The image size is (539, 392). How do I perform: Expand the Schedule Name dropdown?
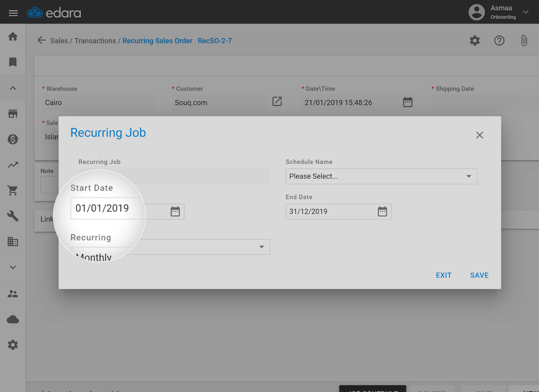click(381, 176)
